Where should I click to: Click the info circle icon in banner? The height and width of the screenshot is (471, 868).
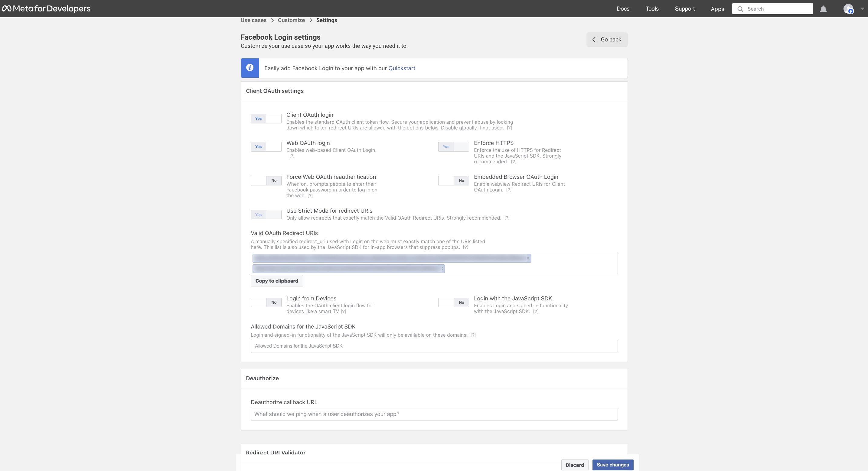[x=249, y=68]
